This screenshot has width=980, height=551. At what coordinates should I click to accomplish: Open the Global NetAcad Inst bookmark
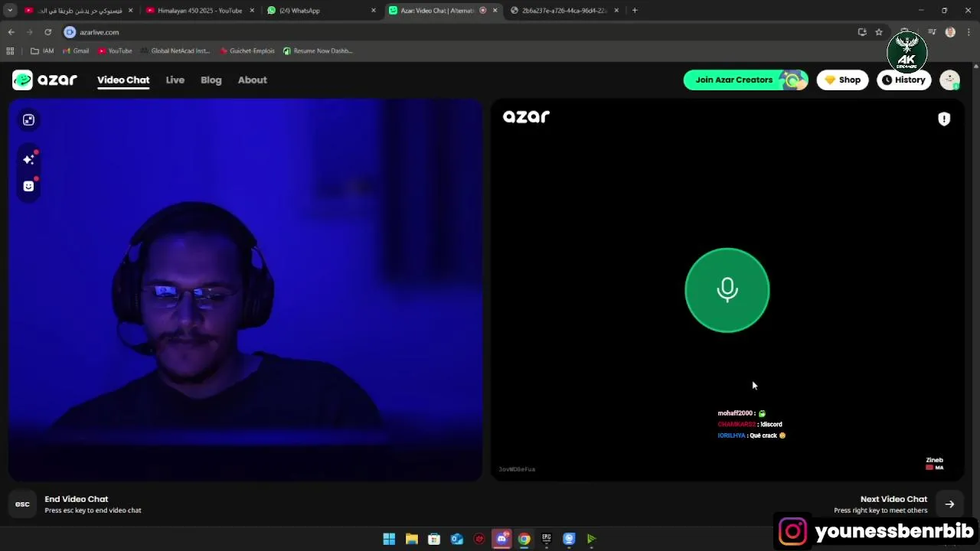(x=175, y=51)
